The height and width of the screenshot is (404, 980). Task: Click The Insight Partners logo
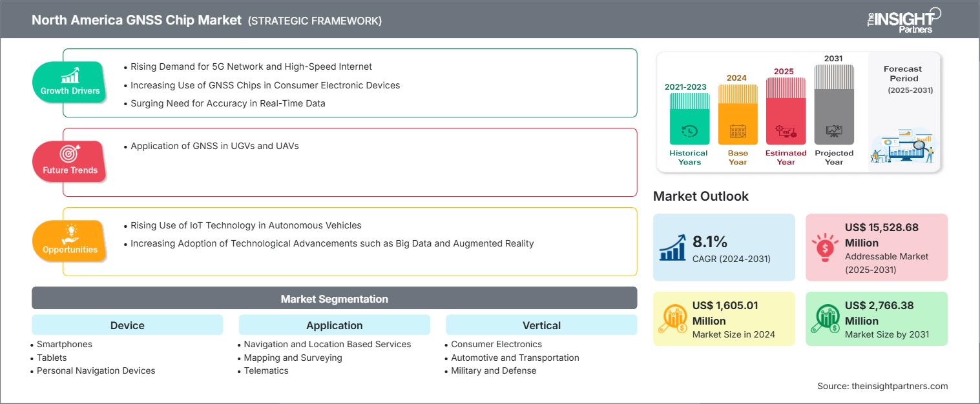(901, 19)
